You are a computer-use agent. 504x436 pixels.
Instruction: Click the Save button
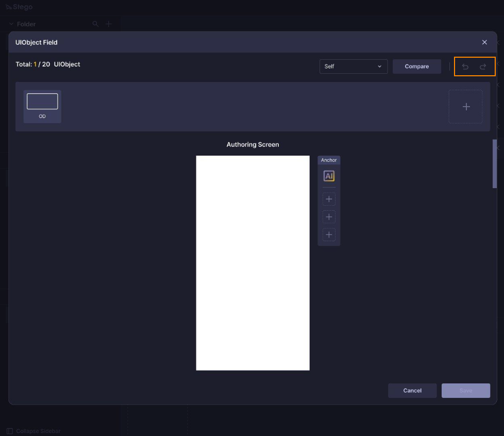tap(465, 391)
